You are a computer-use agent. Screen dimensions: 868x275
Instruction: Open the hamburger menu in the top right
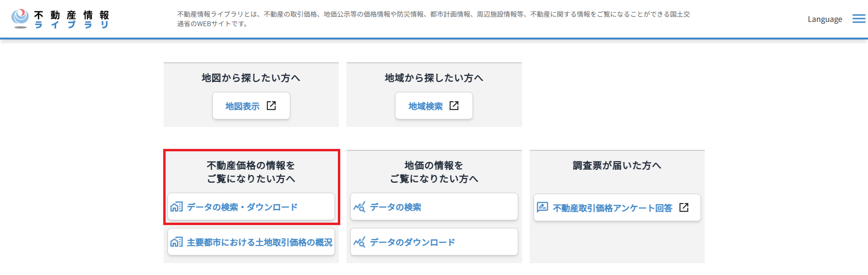point(859,18)
